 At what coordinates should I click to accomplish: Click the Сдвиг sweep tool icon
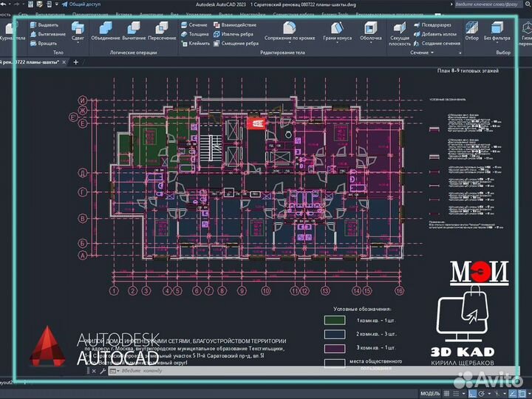point(78,27)
